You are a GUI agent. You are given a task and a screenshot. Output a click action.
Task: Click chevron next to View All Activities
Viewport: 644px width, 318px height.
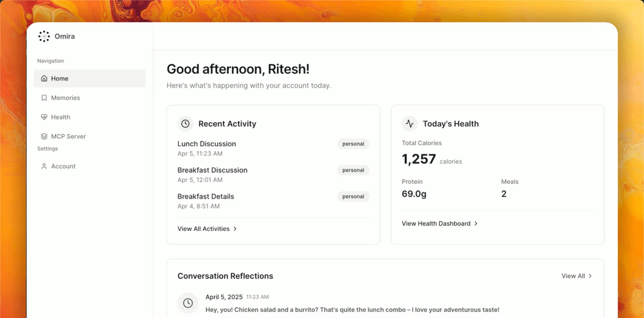pos(235,229)
